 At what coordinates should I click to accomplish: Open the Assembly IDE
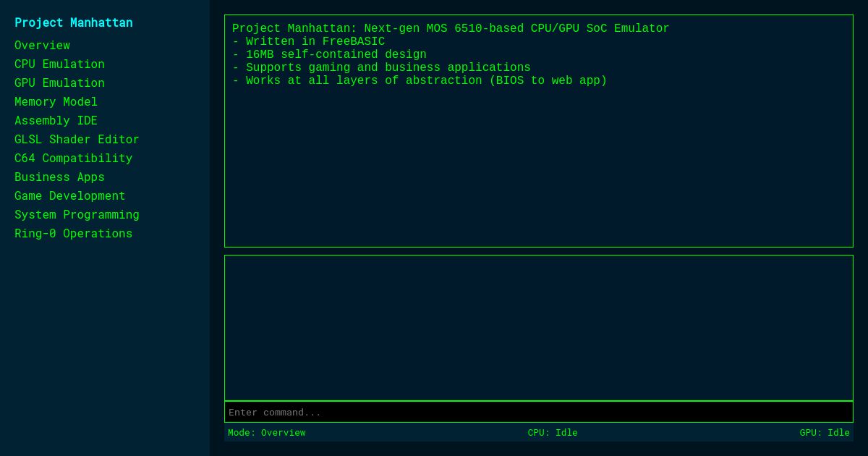(x=56, y=120)
